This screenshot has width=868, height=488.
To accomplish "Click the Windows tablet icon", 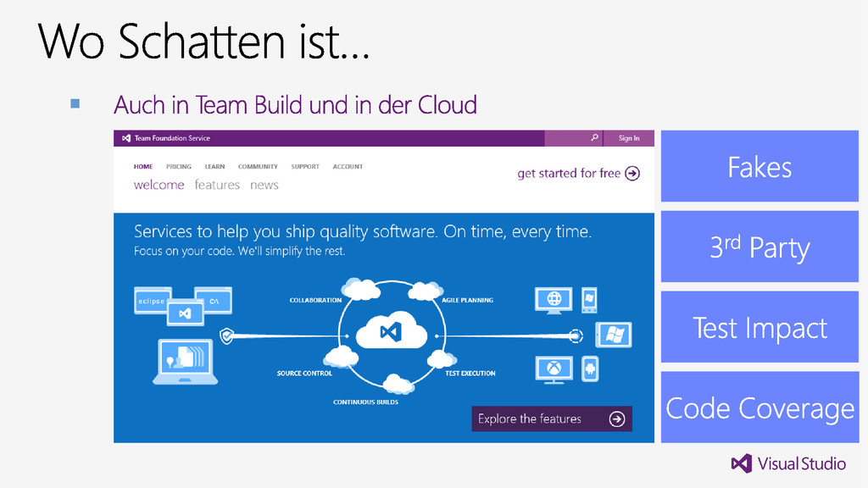I will coord(614,335).
